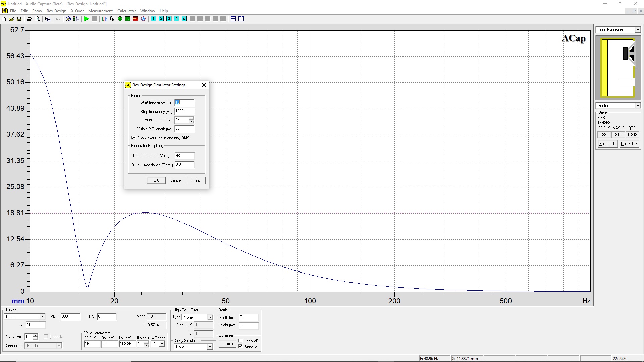Click the FB (Hz) vent tuning field

(x=92, y=344)
